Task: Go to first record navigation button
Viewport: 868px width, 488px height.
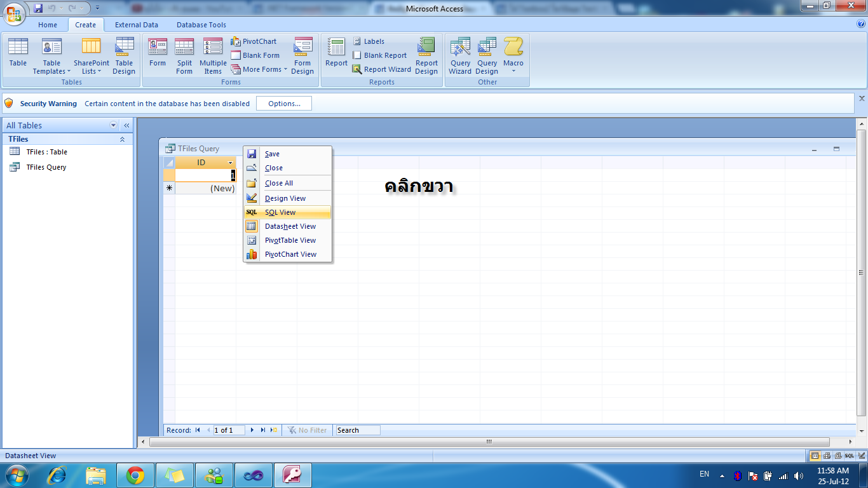Action: 198,430
